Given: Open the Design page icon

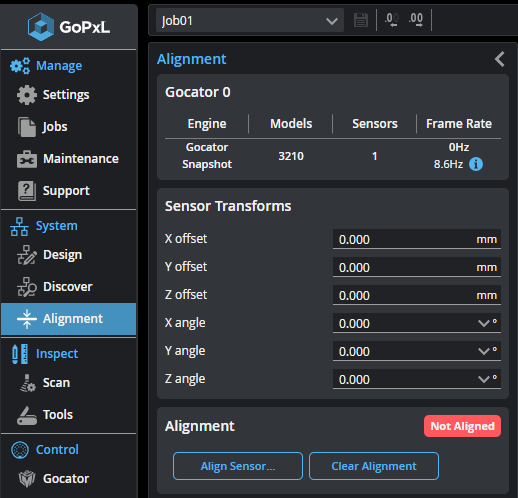Looking at the screenshot, I should click(x=27, y=255).
